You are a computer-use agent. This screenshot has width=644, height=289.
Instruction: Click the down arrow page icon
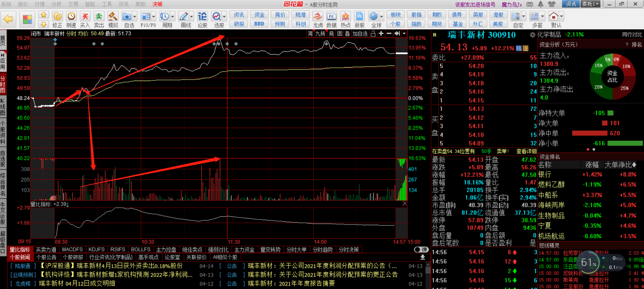click(x=43, y=24)
